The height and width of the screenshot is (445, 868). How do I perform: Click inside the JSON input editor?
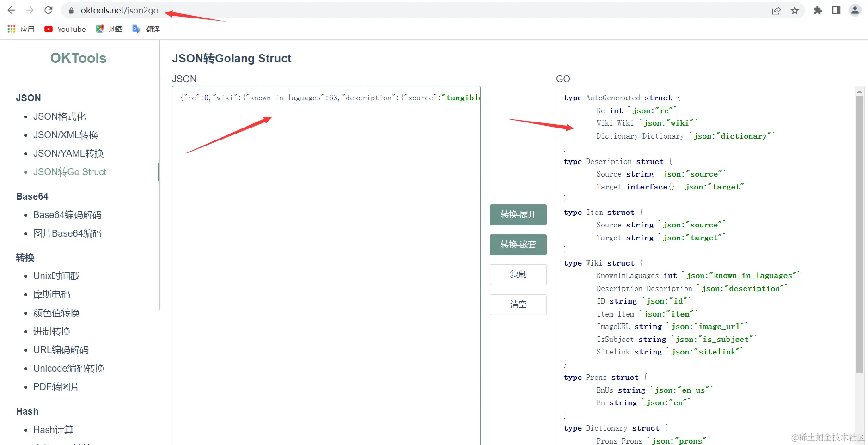tap(326, 266)
